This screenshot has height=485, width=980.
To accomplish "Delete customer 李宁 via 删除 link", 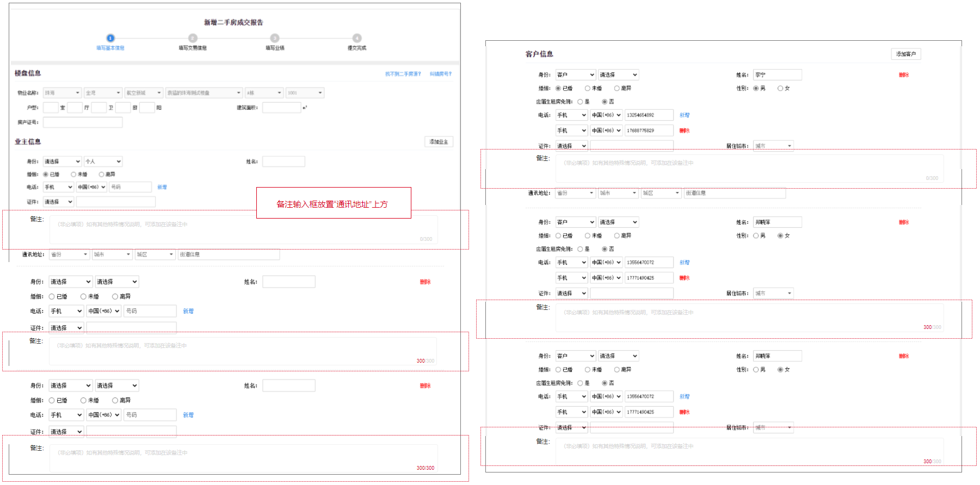I will coord(904,75).
